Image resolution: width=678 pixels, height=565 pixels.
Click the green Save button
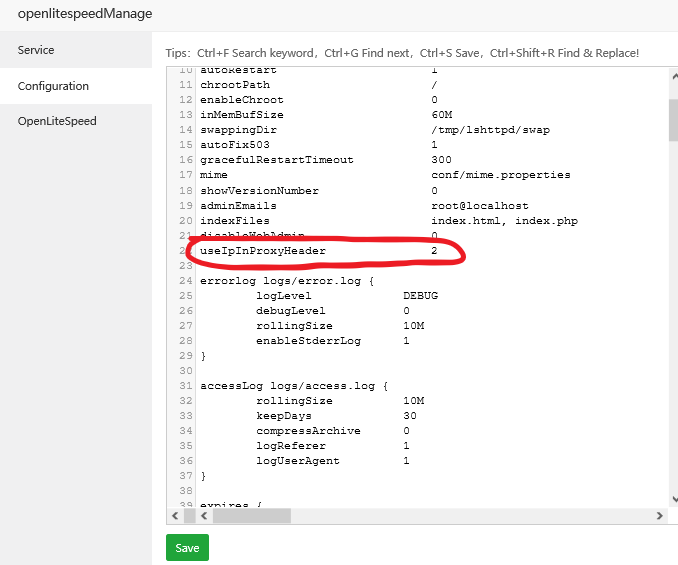pos(187,548)
